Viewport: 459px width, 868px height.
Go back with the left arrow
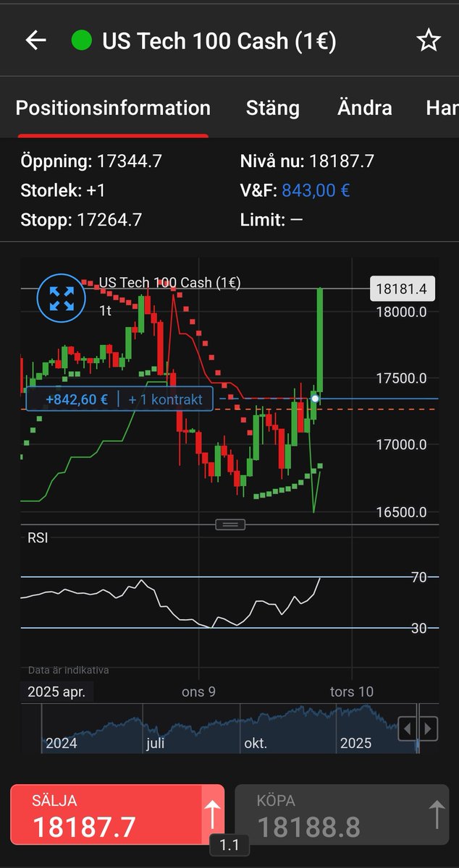[x=35, y=41]
